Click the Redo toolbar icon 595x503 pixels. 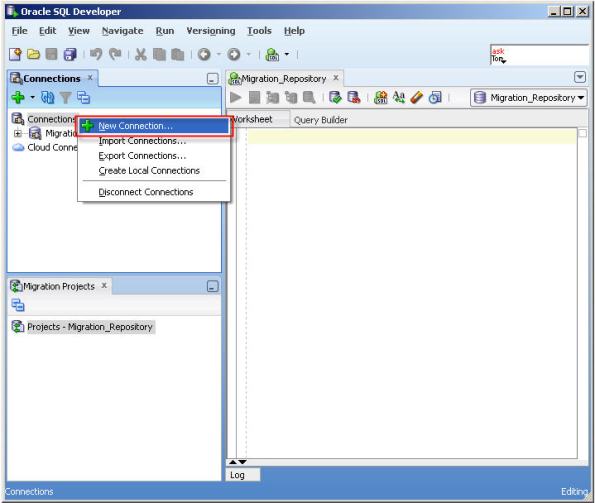point(115,55)
